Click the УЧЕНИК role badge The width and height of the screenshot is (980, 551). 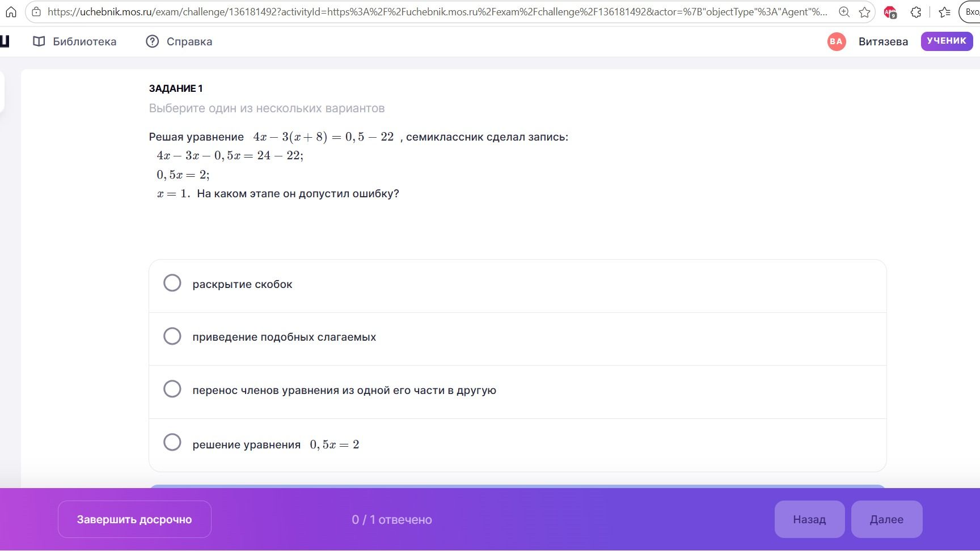point(947,41)
